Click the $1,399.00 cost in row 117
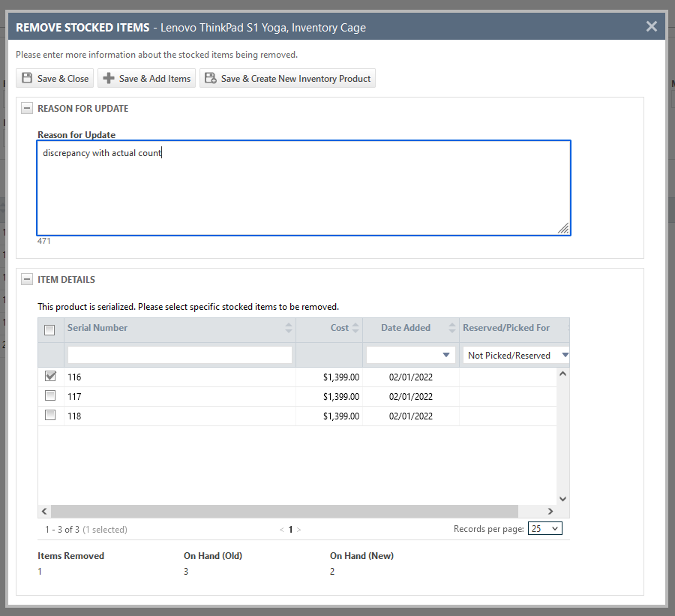The image size is (675, 616). pos(341,397)
